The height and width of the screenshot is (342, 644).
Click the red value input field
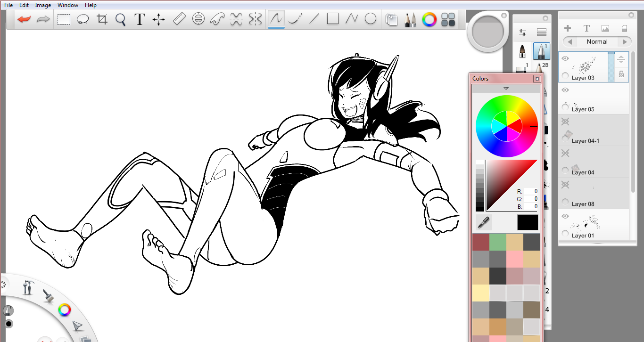point(531,191)
